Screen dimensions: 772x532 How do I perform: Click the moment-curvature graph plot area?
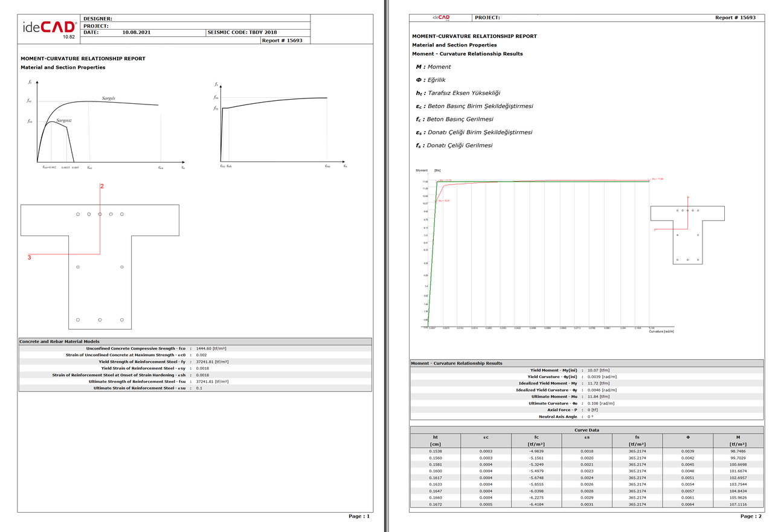[x=538, y=254]
